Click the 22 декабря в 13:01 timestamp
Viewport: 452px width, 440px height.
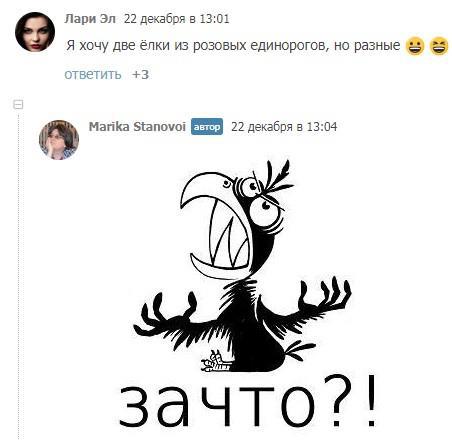click(177, 19)
